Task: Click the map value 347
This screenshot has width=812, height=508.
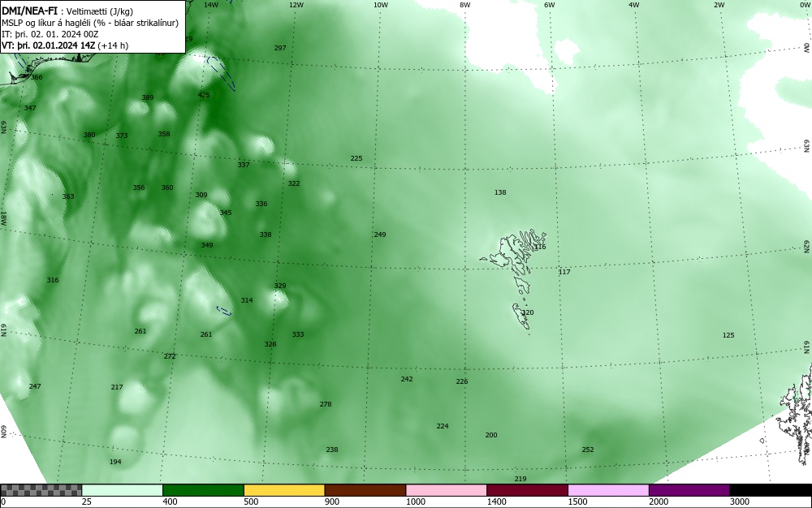Action: (30, 108)
